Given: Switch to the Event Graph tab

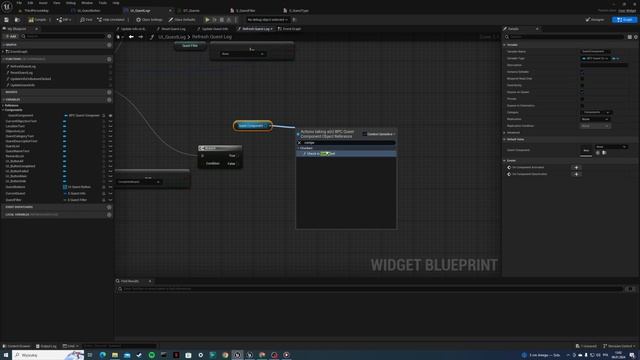Looking at the screenshot, I should (289, 29).
